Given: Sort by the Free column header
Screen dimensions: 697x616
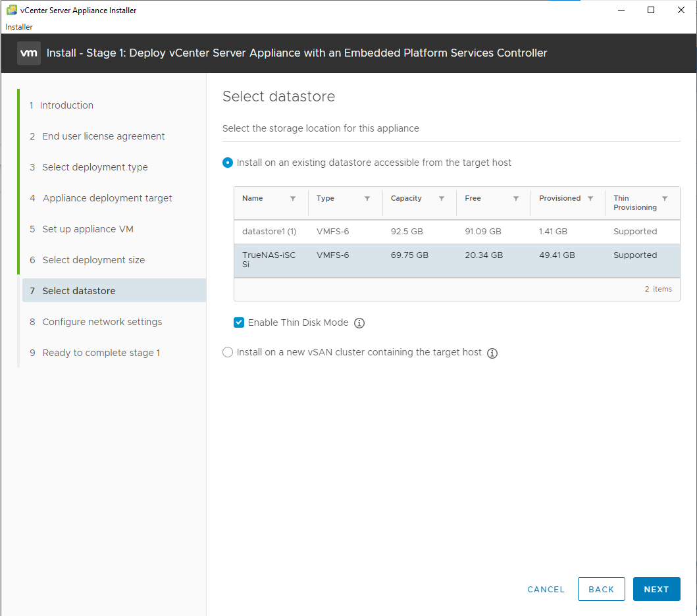Looking at the screenshot, I should [473, 198].
